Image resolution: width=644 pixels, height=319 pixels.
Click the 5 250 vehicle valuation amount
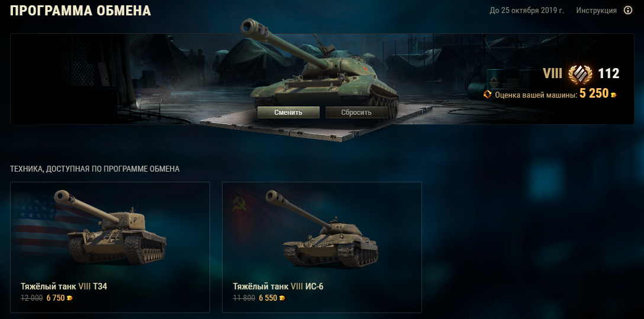click(x=594, y=94)
